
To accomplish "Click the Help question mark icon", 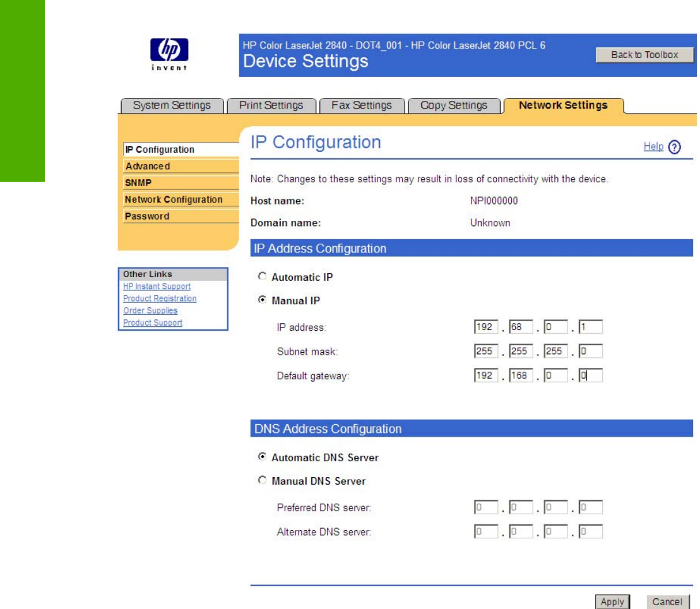I will pos(675,147).
